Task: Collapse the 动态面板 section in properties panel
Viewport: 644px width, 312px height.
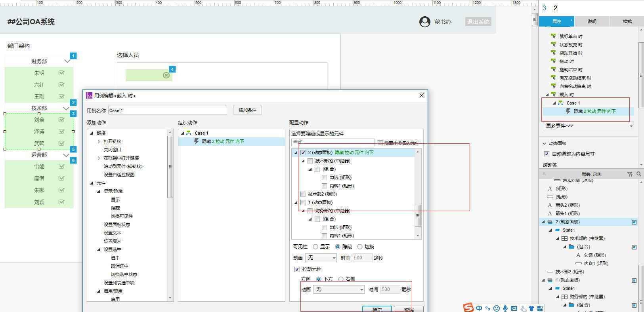Action: tap(545, 143)
